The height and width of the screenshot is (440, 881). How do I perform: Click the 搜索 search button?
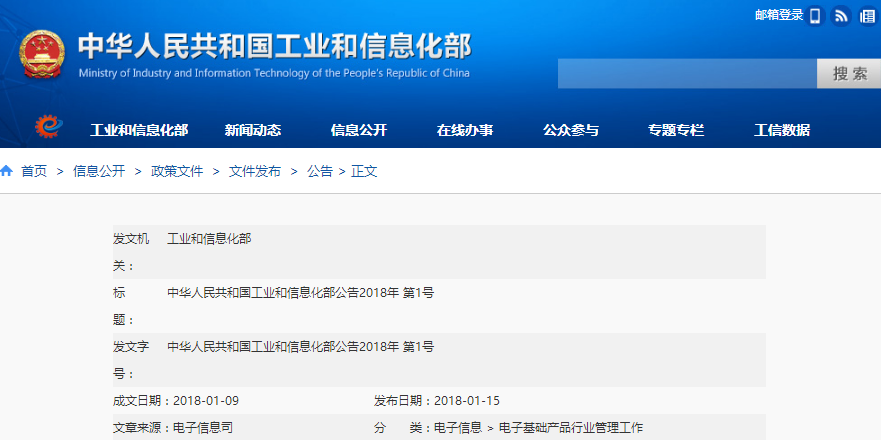[848, 73]
